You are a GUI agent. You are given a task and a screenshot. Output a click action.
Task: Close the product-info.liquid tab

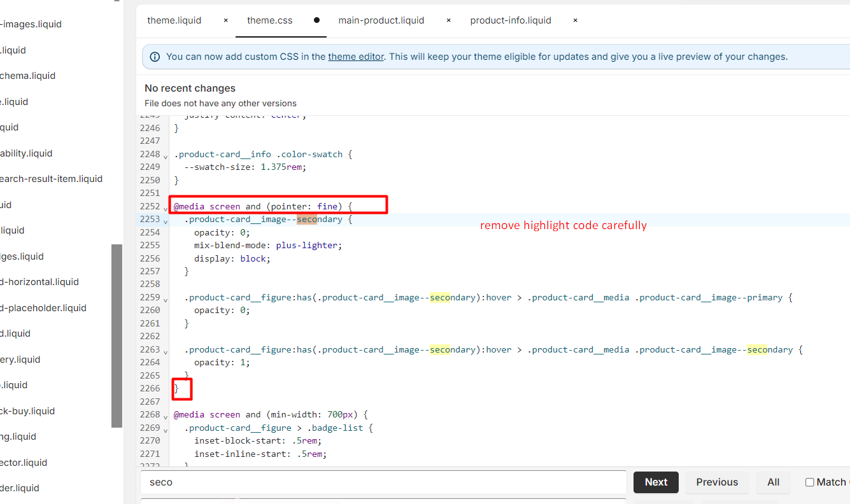pyautogui.click(x=575, y=20)
